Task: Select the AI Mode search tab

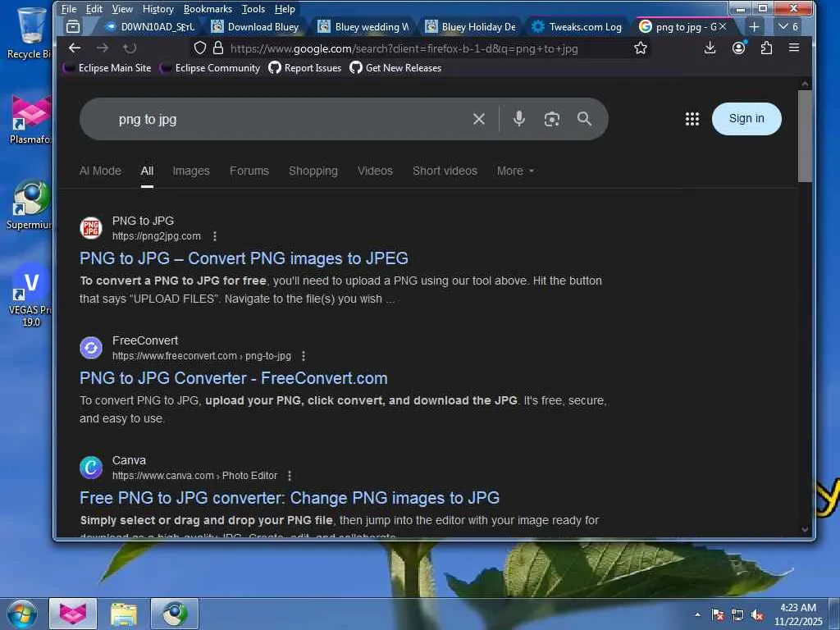Action: coord(100,171)
